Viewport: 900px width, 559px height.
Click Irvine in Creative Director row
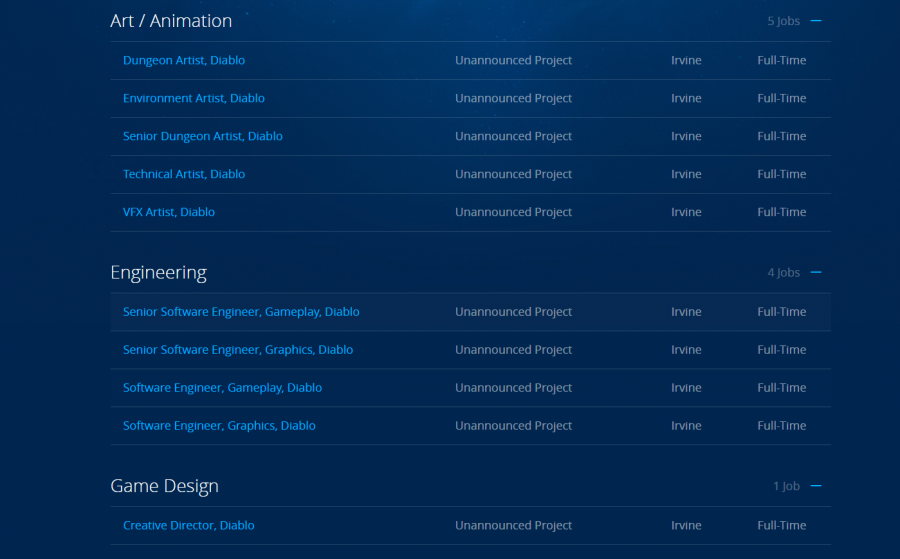[x=686, y=525]
